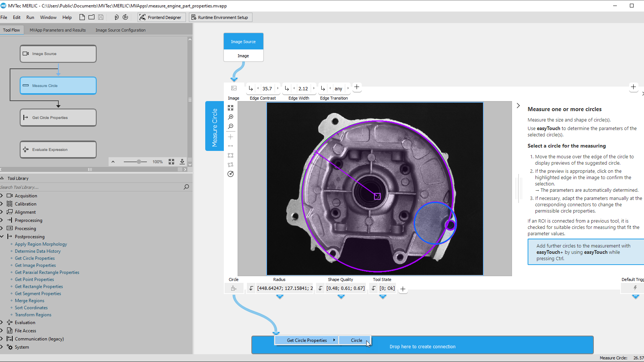Click the download arrow in tool flow zoom bar
644x362 pixels.
182,162
